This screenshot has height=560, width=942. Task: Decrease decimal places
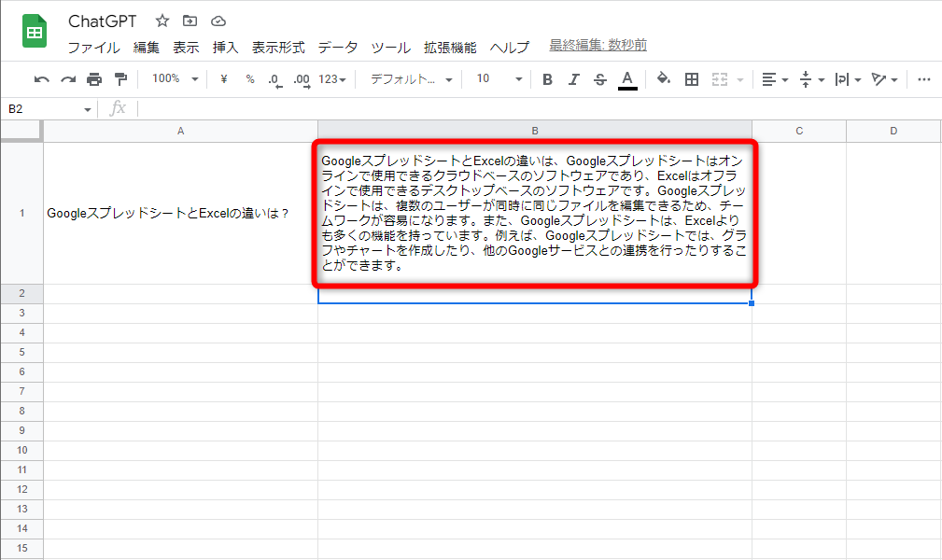pos(274,78)
